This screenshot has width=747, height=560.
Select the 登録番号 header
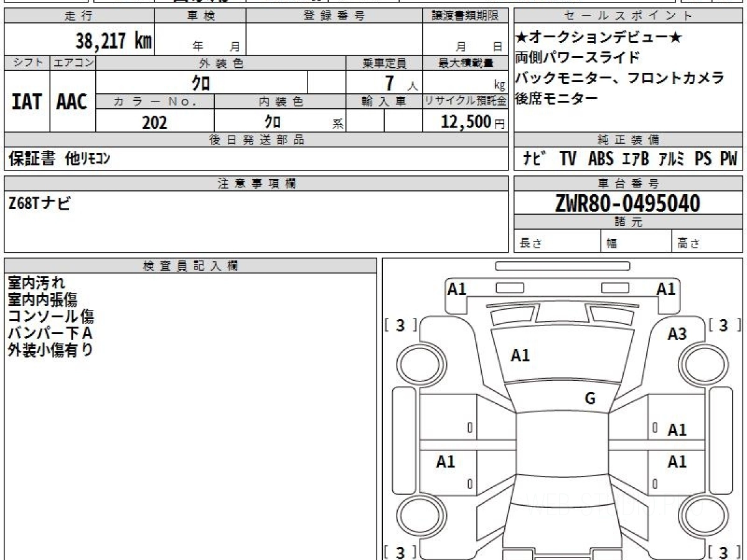[x=334, y=16]
